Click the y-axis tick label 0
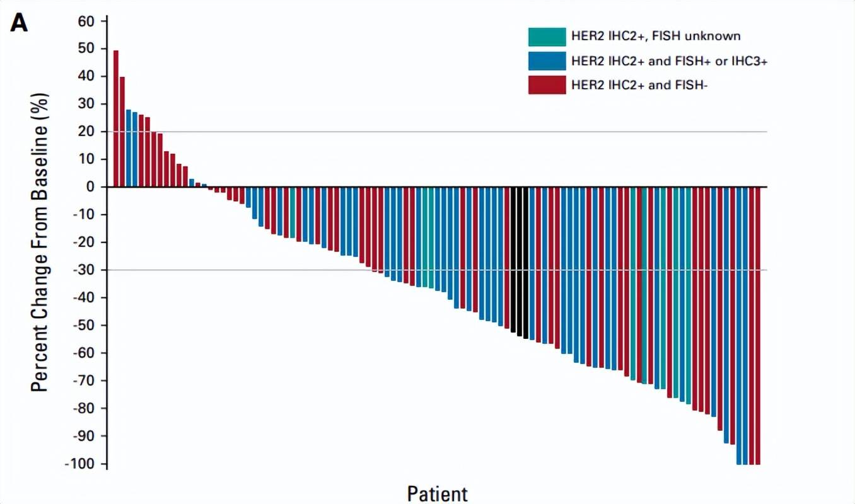Viewport: 855px width, 504px height. [90, 187]
